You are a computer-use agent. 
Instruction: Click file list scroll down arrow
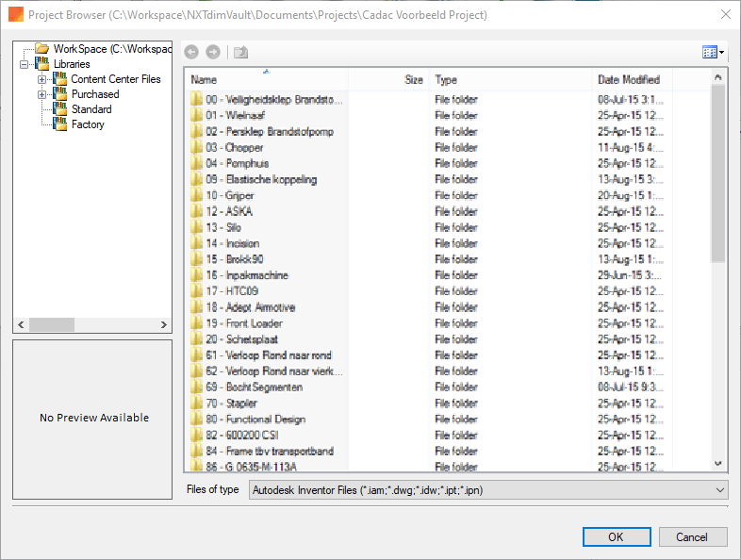pyautogui.click(x=717, y=463)
